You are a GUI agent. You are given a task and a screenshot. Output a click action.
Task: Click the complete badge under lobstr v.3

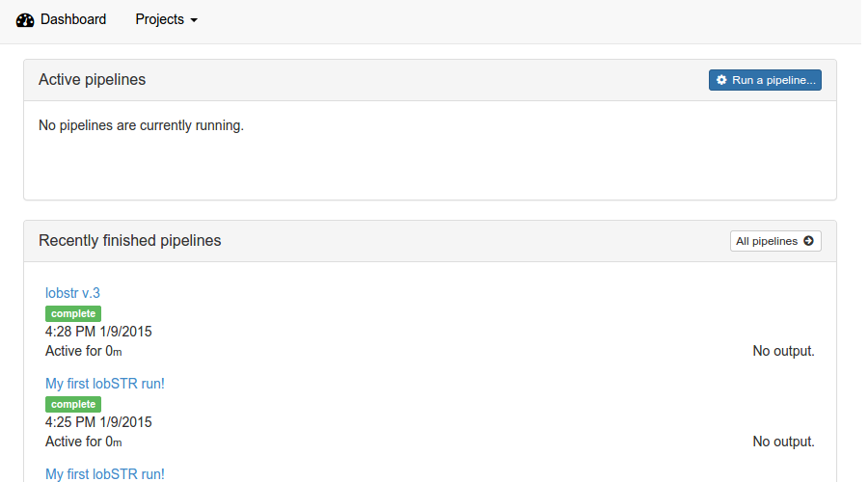73,313
